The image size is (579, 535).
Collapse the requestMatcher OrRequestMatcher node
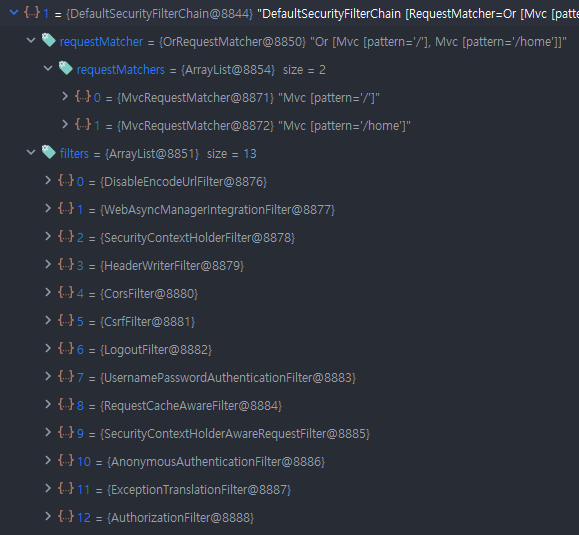[31, 40]
